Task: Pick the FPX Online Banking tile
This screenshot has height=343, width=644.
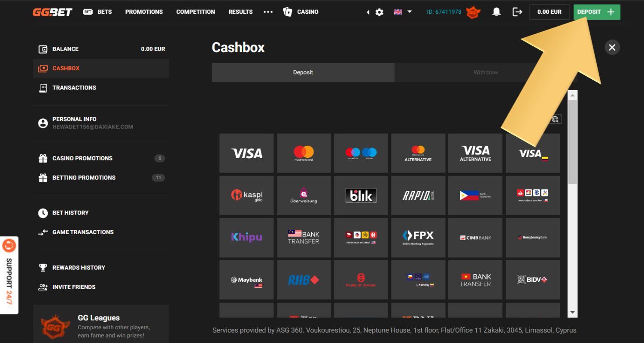Action: pyautogui.click(x=418, y=238)
